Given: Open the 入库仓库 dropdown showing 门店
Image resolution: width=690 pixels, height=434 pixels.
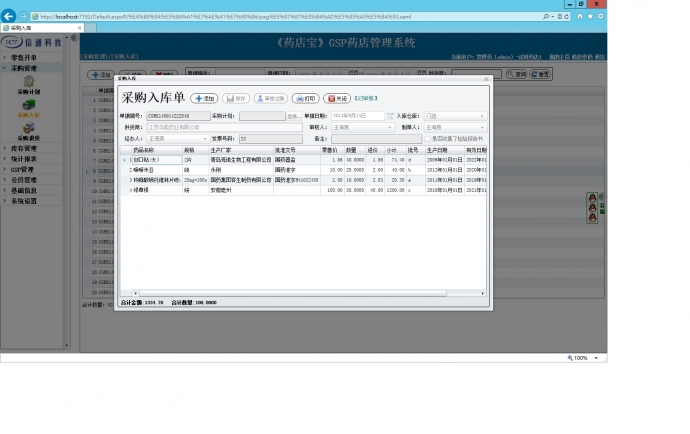Looking at the screenshot, I should coord(455,116).
